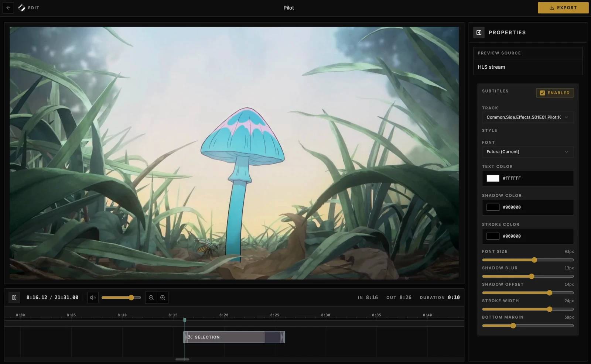Click the #FFFFFF text color field

point(527,178)
